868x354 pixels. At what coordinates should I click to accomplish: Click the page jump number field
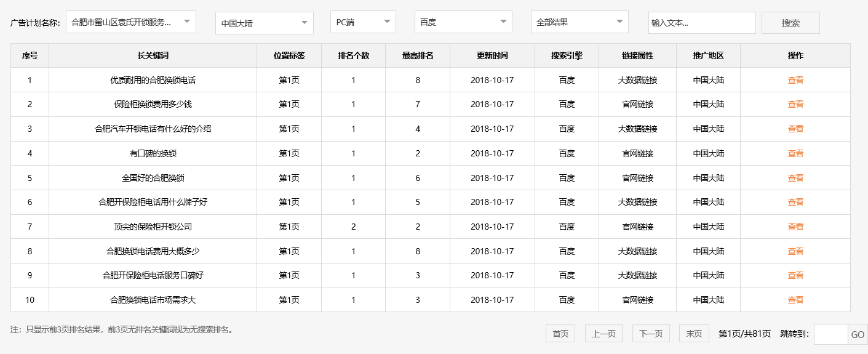point(830,334)
